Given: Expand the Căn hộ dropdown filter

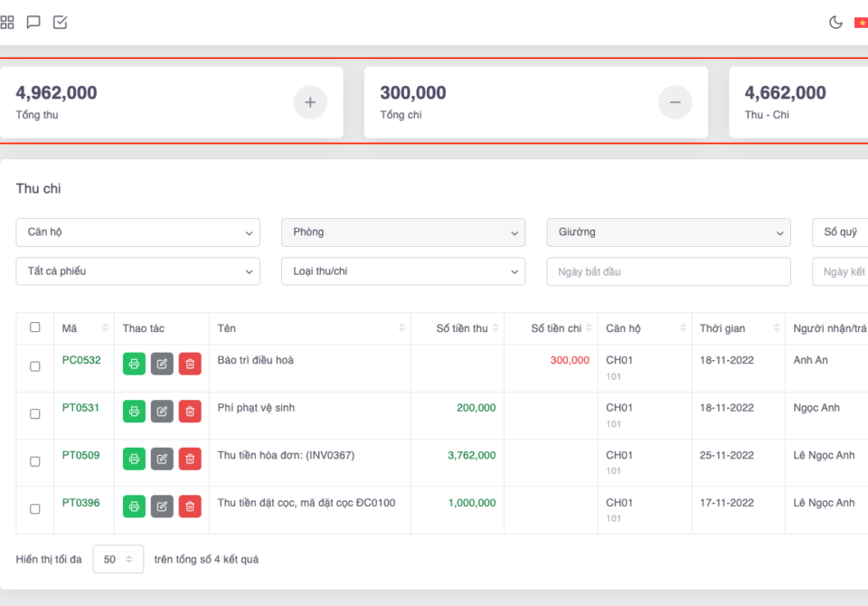Looking at the screenshot, I should tap(137, 232).
